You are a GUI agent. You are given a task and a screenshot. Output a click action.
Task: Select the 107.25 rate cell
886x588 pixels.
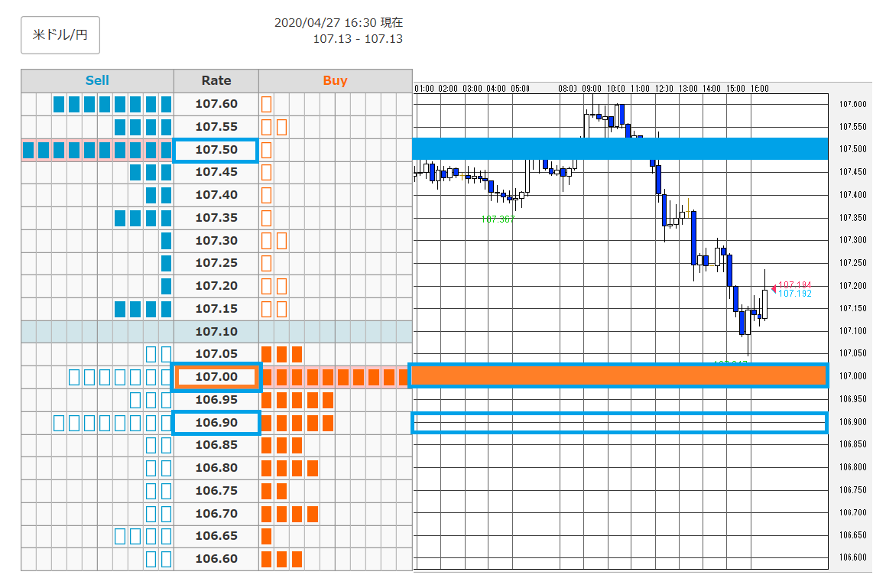[x=216, y=264]
